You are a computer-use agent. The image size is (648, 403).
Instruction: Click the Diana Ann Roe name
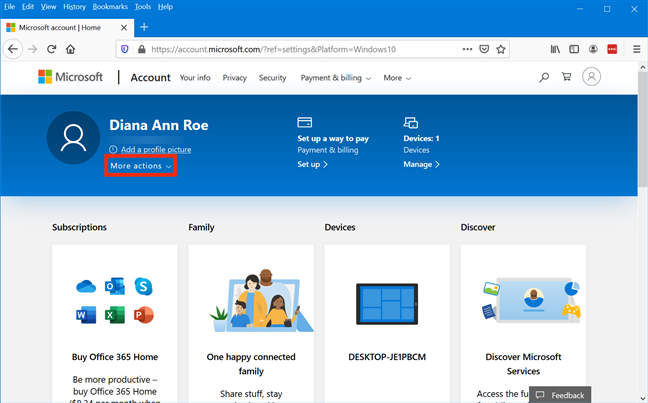pyautogui.click(x=159, y=125)
